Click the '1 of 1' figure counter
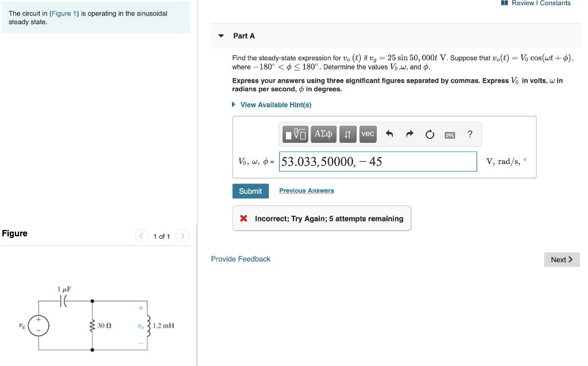Screen dimensions: 588x366 click(x=161, y=236)
